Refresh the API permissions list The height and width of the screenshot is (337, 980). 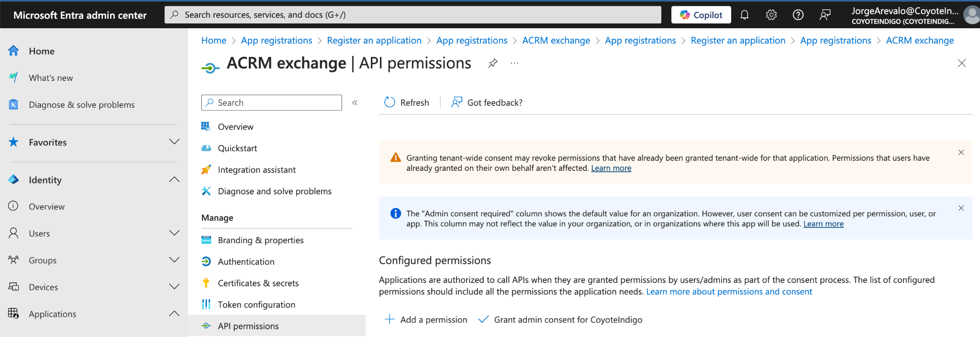click(407, 102)
